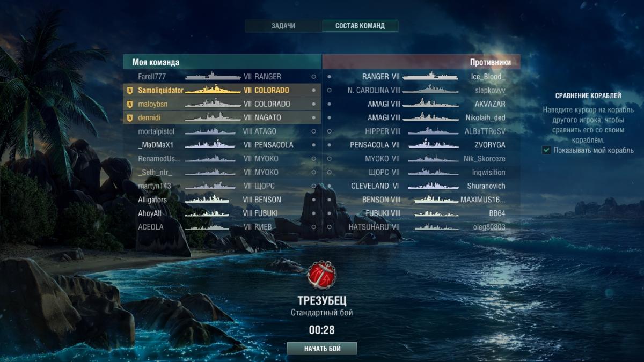The image size is (644, 362).
Task: Click Ice_Blood_'s enemy Ranger ship silhouette
Action: [430, 76]
